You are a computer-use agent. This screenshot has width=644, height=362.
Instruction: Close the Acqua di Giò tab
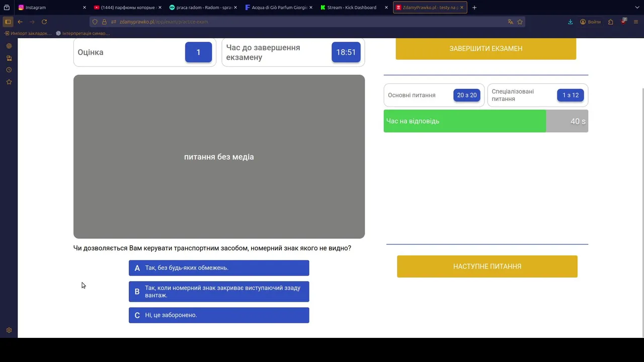310,8
